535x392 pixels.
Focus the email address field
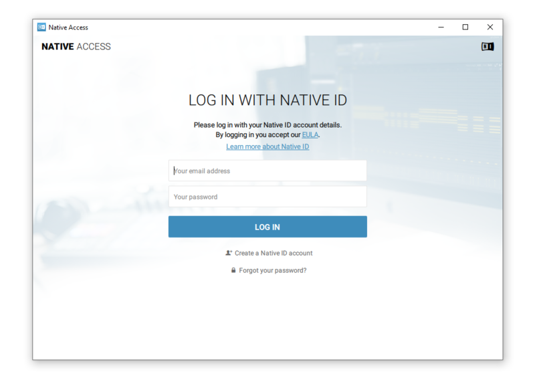(x=267, y=171)
